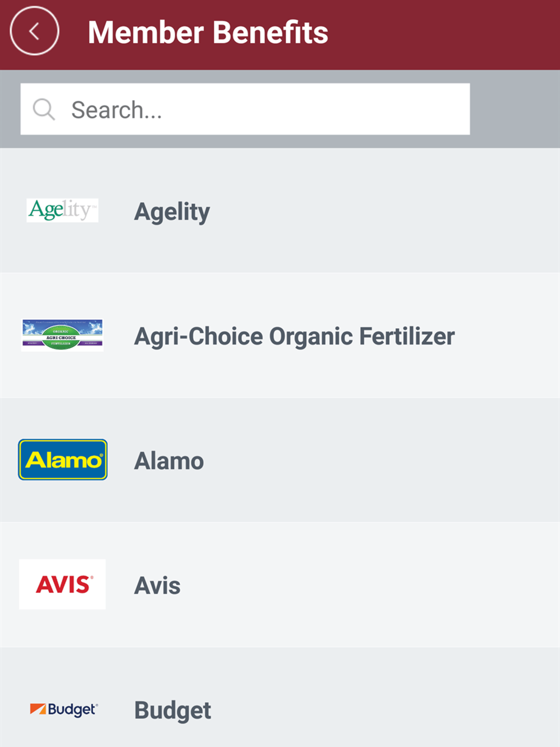Viewport: 560px width, 747px height.
Task: Tap the blue Alamo logo
Action: (x=63, y=460)
